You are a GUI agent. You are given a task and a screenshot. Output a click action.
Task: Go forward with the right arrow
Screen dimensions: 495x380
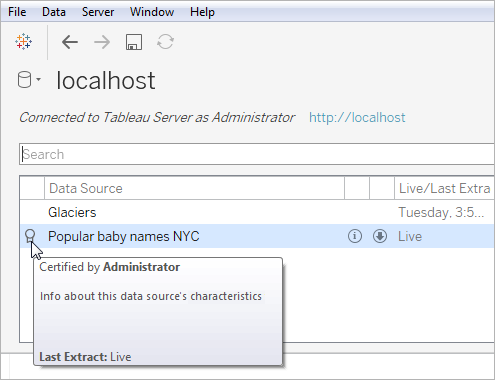pyautogui.click(x=102, y=42)
